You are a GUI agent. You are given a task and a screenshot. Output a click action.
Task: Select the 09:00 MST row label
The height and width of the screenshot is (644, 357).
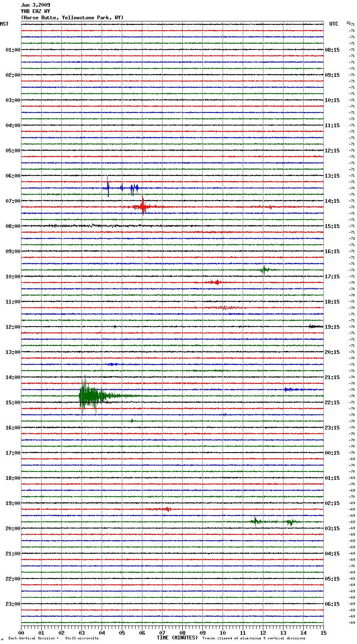point(13,251)
